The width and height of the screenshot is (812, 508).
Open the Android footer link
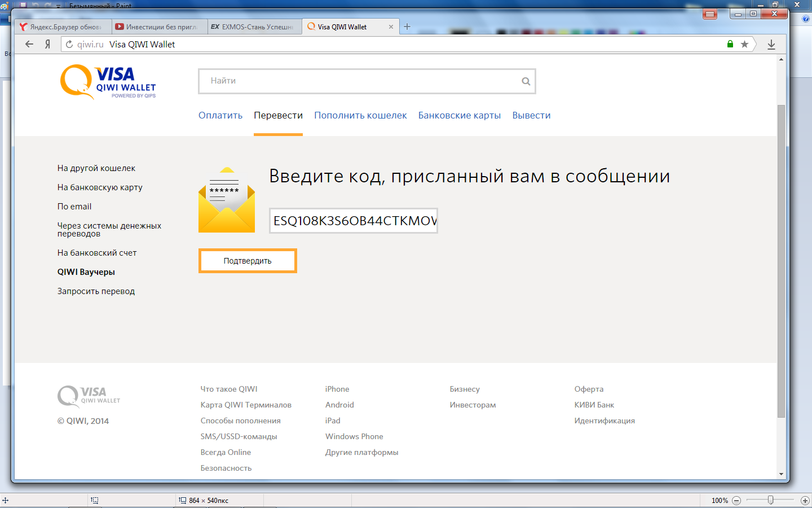click(x=339, y=405)
